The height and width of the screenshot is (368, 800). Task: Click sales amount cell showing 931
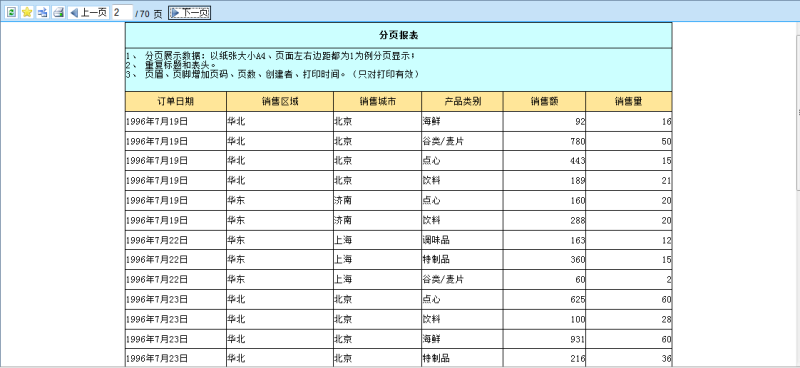[x=544, y=339]
